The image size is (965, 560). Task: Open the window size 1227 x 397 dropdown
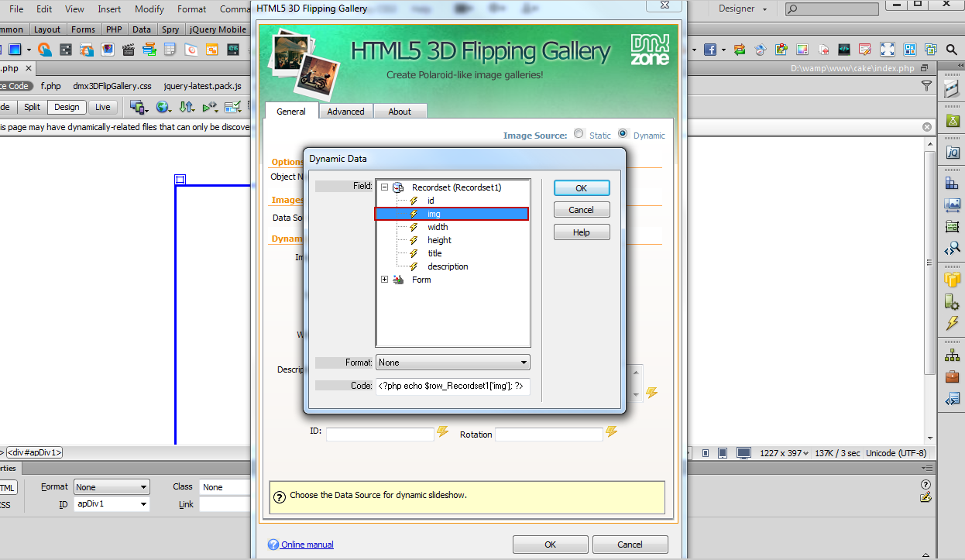pos(784,453)
